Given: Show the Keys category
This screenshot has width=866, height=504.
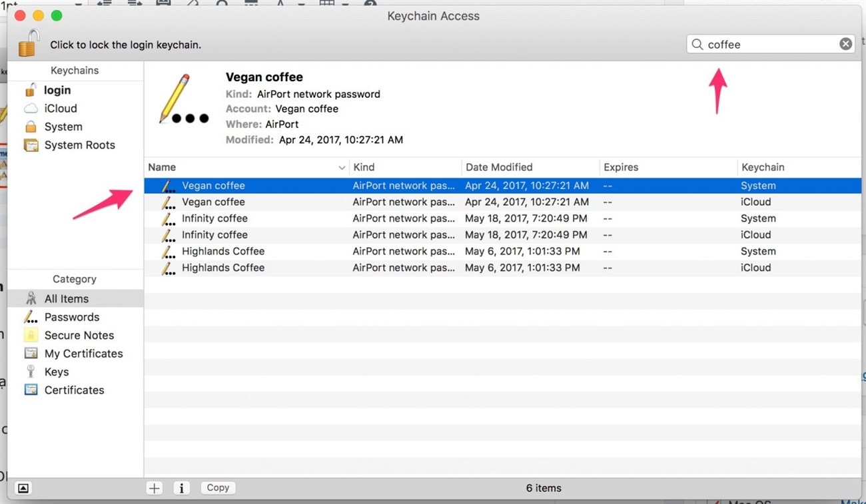Looking at the screenshot, I should pos(56,372).
